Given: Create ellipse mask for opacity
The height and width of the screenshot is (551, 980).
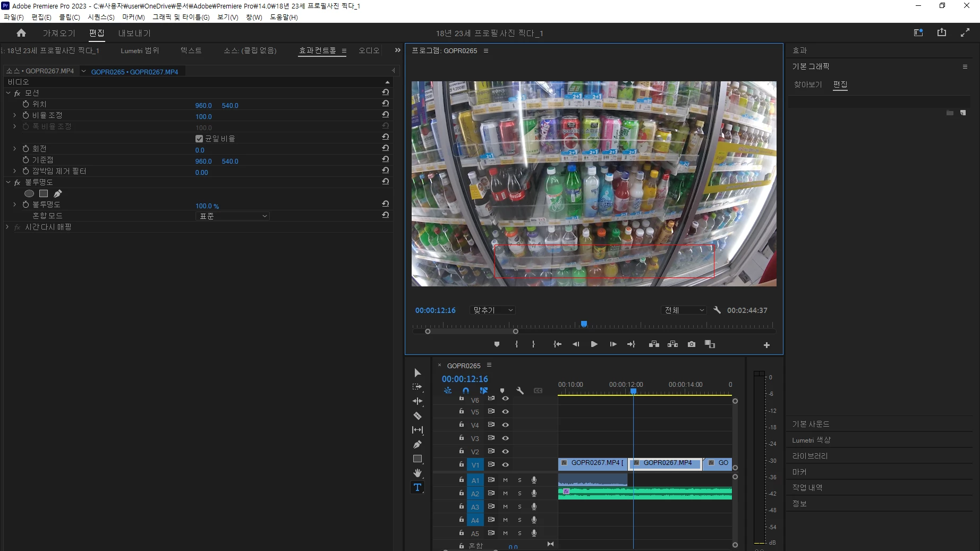Looking at the screenshot, I should pos(29,193).
